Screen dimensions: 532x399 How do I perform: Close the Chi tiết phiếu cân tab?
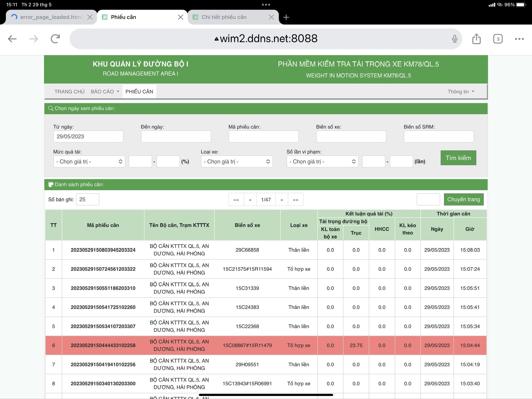click(271, 17)
